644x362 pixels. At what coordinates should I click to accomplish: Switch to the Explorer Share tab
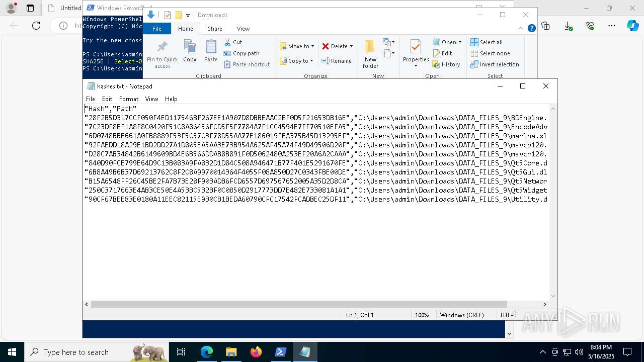(215, 29)
